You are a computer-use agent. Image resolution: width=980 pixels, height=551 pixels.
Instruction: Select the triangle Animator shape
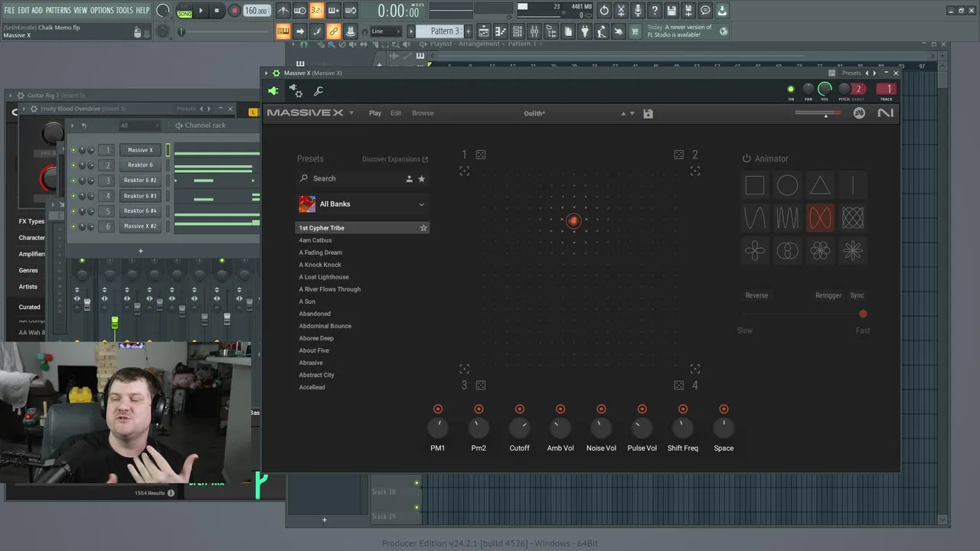pos(820,185)
